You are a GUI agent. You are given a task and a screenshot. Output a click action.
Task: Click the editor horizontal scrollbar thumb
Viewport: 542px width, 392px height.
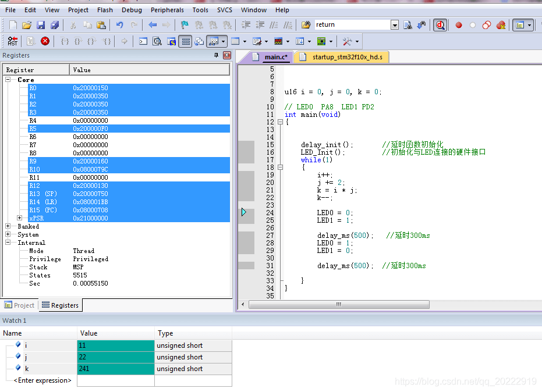pos(339,304)
